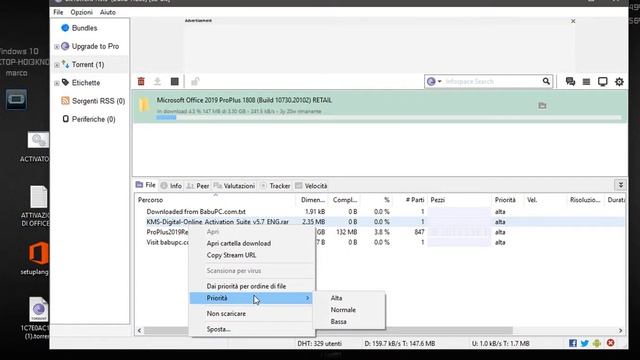
Task: Open the search provider dropdown arrow
Action: coord(440,82)
